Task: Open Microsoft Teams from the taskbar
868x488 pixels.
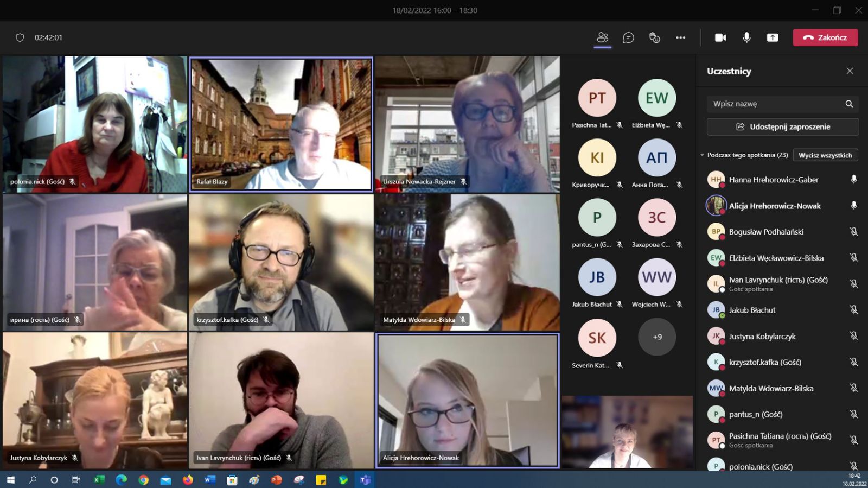Action: point(365,480)
